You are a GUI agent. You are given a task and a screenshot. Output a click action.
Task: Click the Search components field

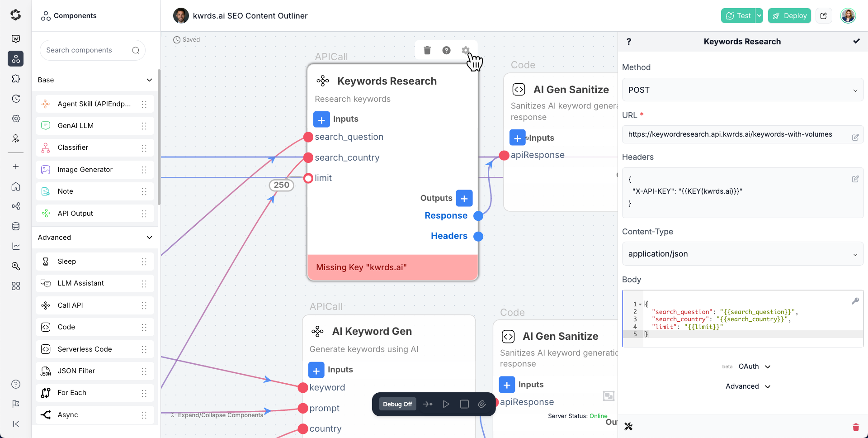point(93,50)
